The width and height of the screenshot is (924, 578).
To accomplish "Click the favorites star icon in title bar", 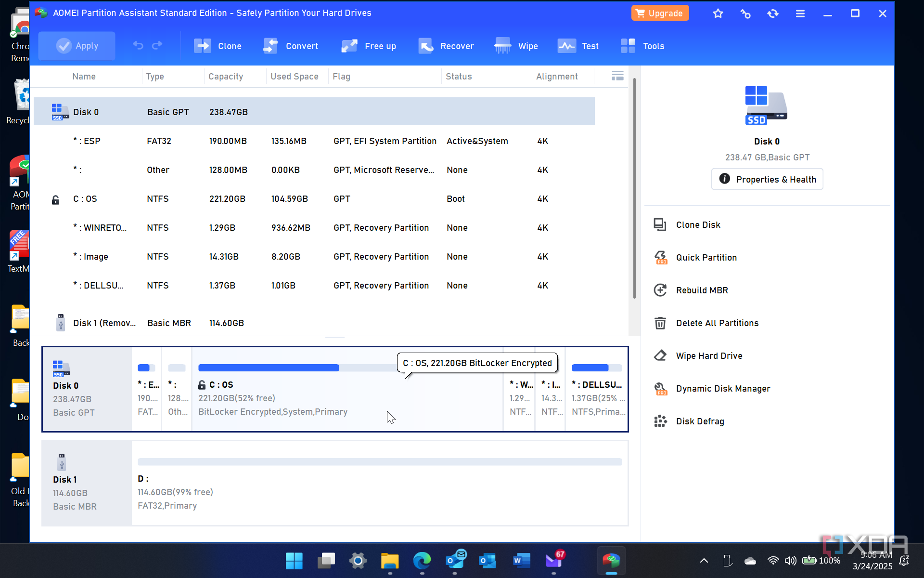I will point(718,13).
